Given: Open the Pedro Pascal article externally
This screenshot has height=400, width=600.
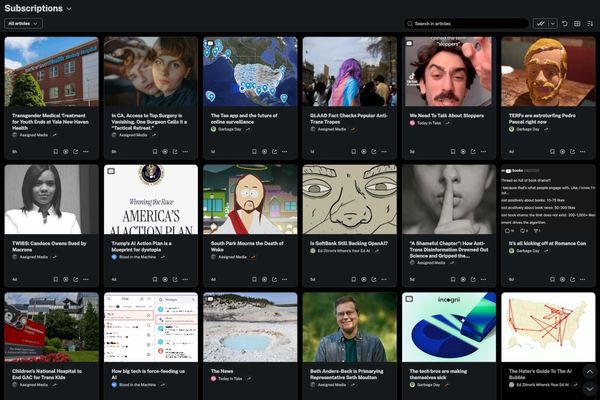Looking at the screenshot, I should 572,152.
